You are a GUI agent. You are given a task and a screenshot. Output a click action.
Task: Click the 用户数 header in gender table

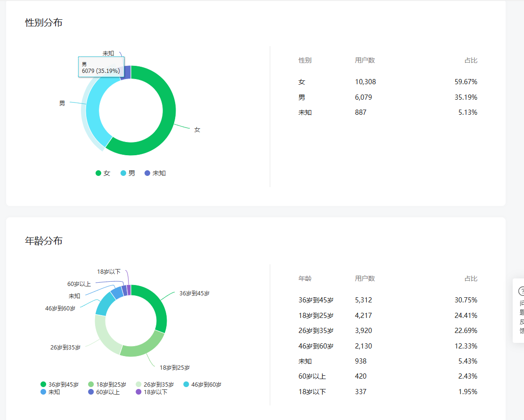coord(365,60)
